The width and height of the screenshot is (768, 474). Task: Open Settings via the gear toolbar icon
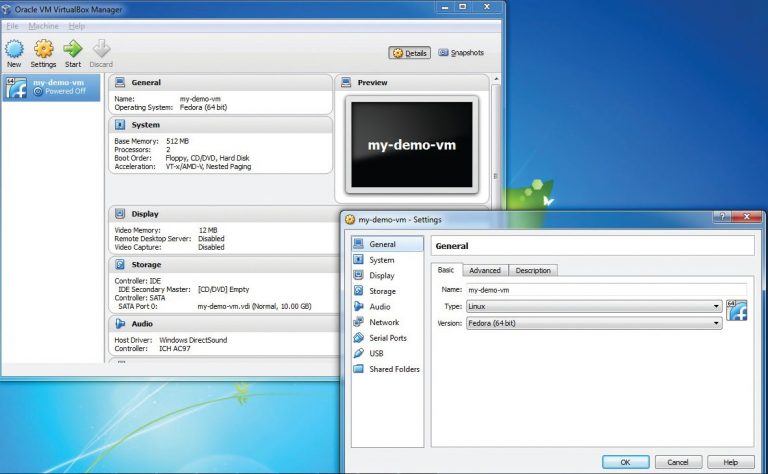point(43,52)
